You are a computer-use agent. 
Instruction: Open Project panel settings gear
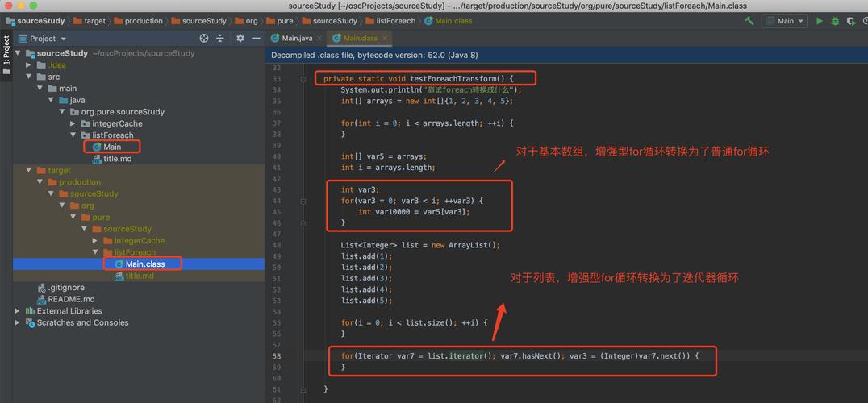click(x=240, y=38)
